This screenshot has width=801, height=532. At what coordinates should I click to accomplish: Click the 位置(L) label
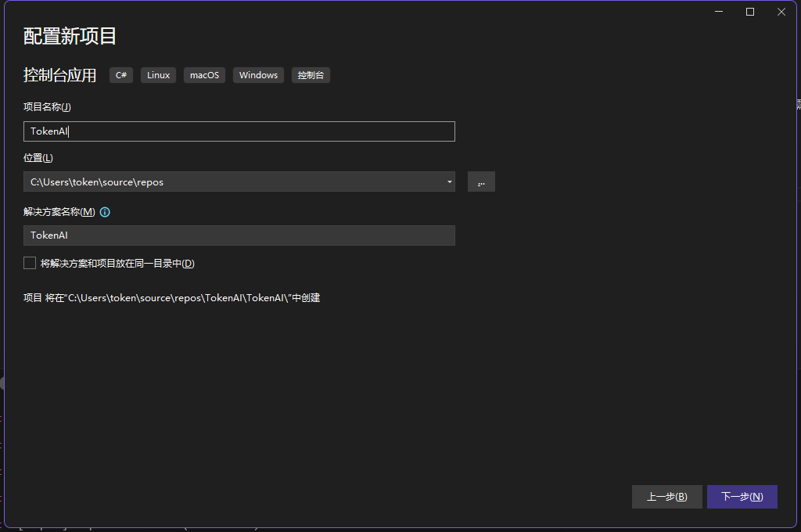click(x=38, y=158)
